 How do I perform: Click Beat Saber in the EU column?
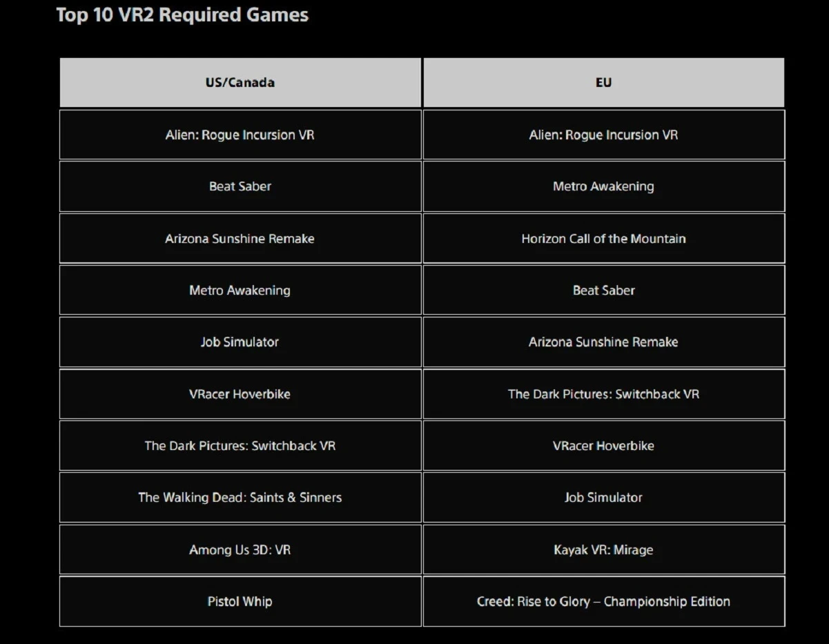coord(603,291)
